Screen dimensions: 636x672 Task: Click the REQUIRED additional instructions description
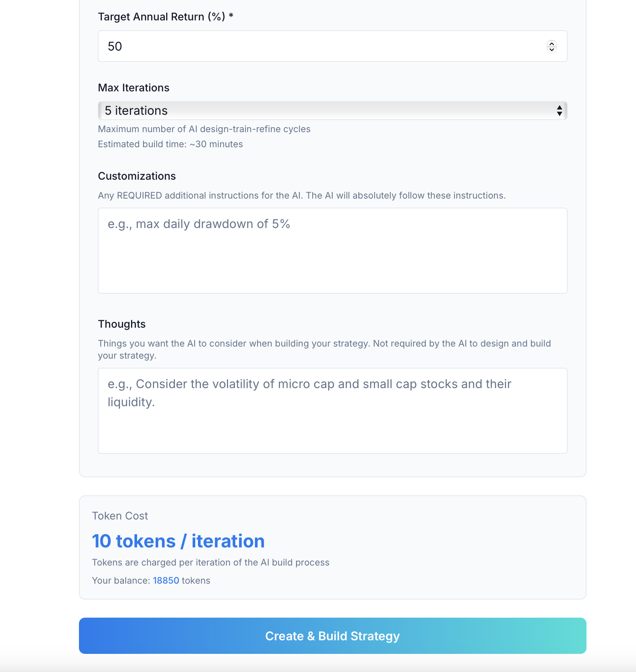(301, 196)
